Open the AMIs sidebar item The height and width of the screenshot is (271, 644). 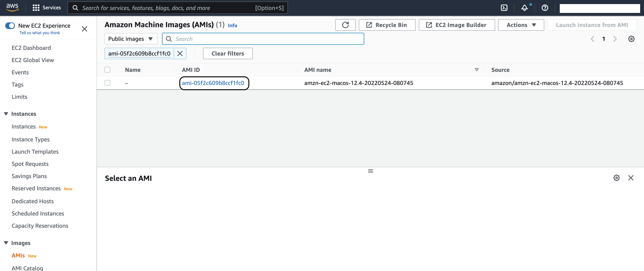(18, 255)
